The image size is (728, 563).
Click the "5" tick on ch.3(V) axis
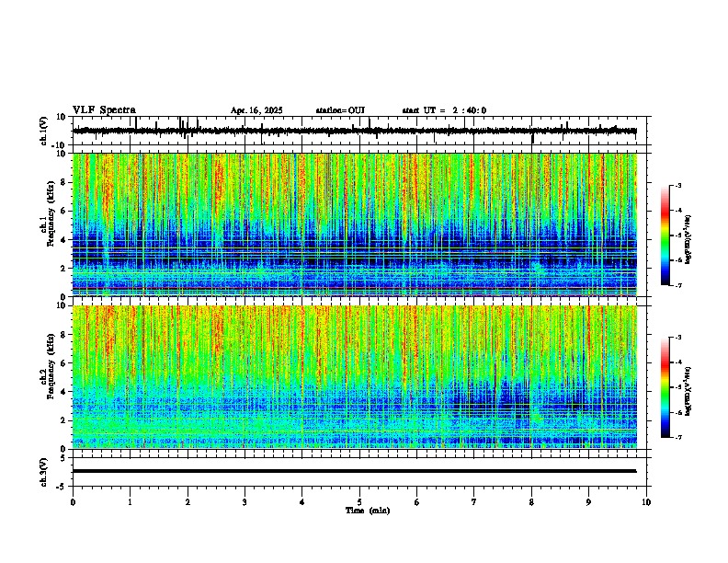pyautogui.click(x=63, y=457)
